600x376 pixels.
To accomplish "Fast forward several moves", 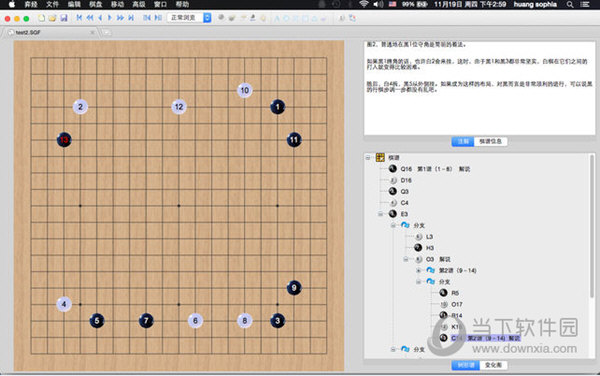I will tap(120, 18).
